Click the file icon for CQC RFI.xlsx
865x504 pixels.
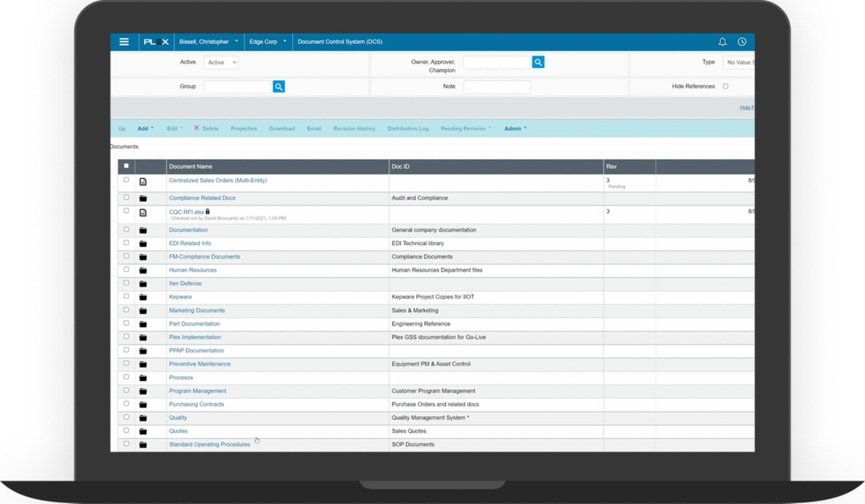[143, 212]
